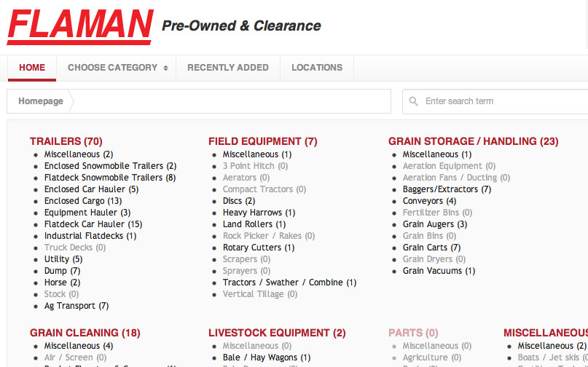This screenshot has width=588, height=367.
Task: Select Miscellaneous (2) under Trailers
Action: click(x=79, y=154)
